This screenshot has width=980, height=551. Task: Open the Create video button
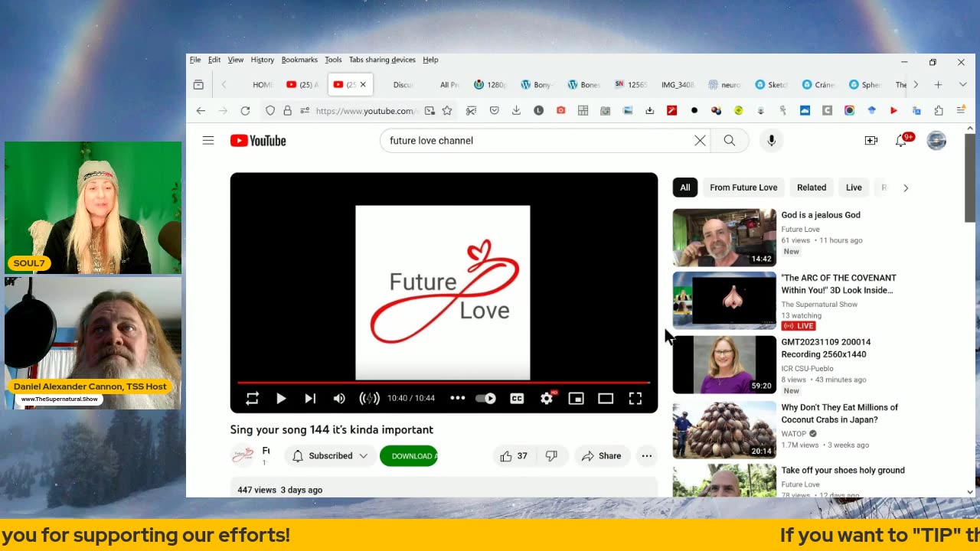(871, 141)
